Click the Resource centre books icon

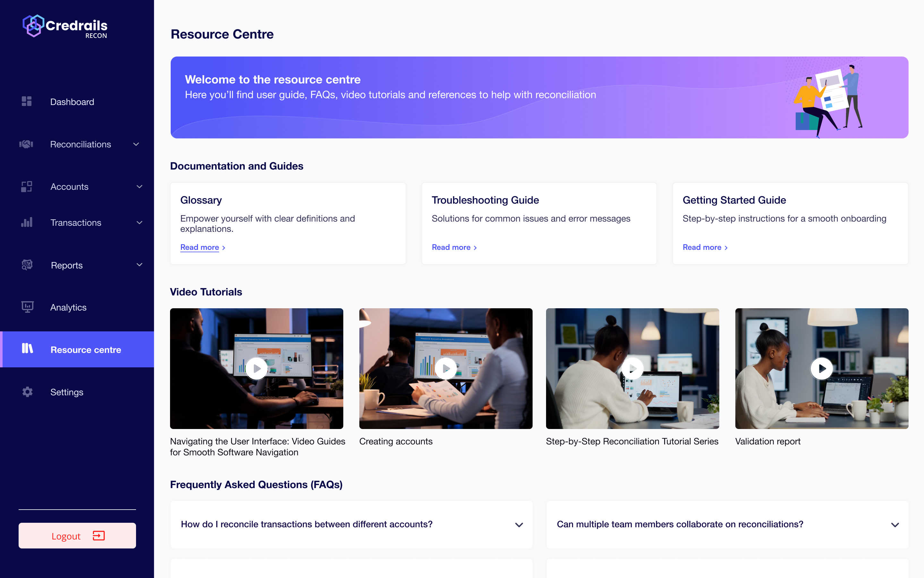pos(27,349)
